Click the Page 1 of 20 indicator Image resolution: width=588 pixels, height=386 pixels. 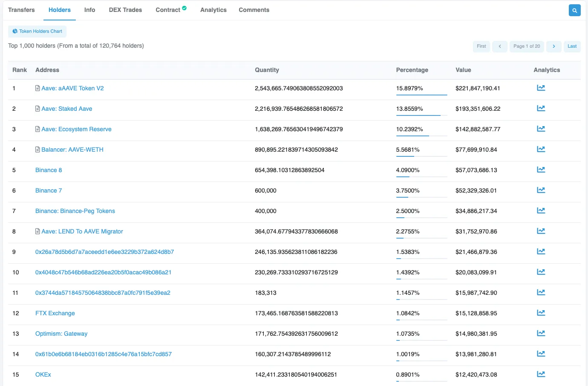tap(526, 46)
